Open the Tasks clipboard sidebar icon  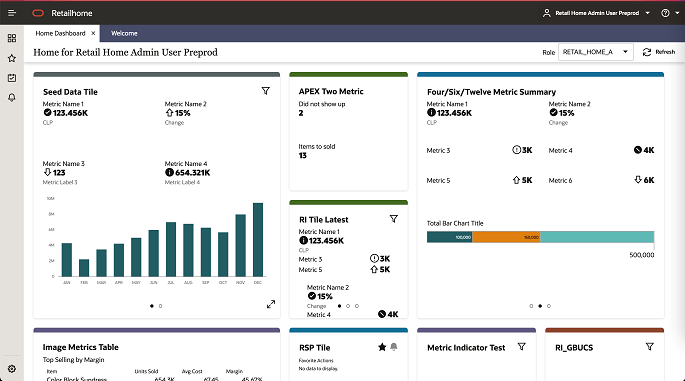pos(12,78)
